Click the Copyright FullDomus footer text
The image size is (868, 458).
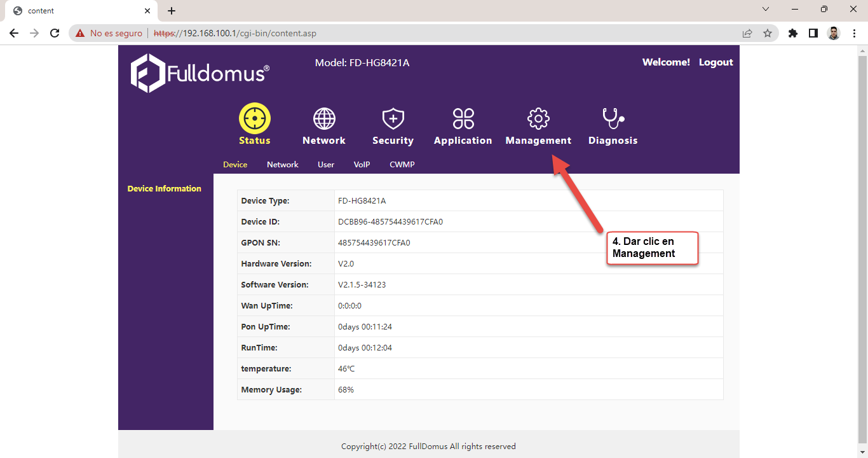point(428,446)
